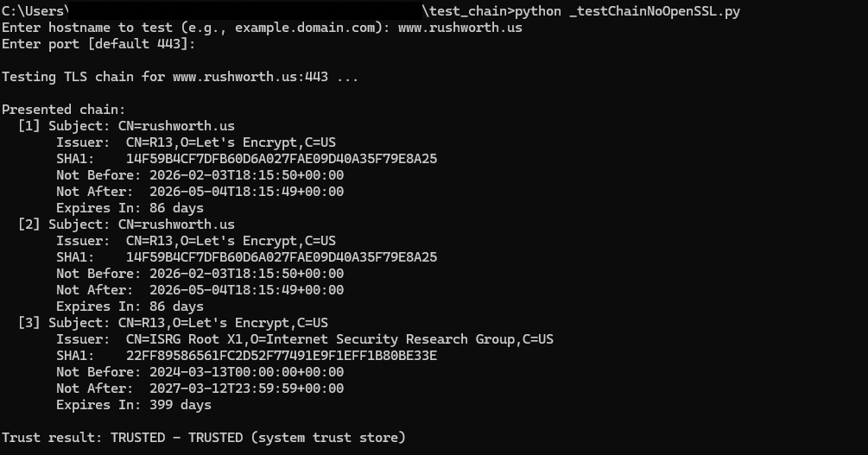Select the Testing TLS chain status line
868x455 pixels.
180,77
